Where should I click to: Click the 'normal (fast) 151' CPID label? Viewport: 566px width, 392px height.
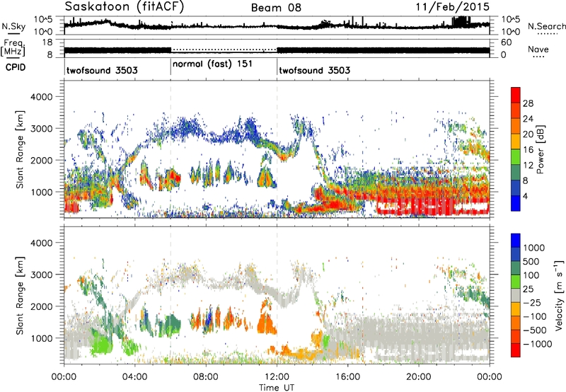pyautogui.click(x=213, y=64)
